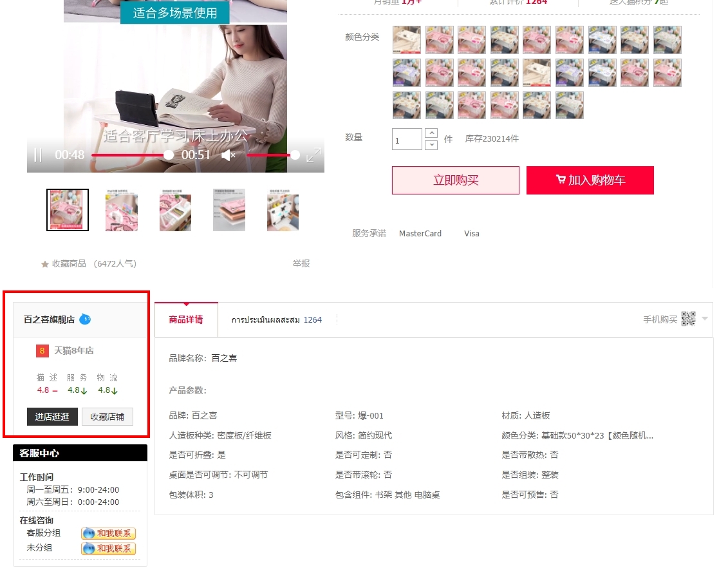Click the blue badge next to 百之喜旗舰店
This screenshot has width=728, height=568.
[x=85, y=319]
